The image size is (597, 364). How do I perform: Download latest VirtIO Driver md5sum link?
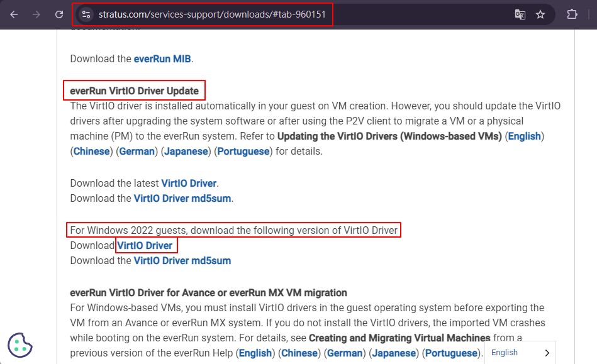click(182, 199)
